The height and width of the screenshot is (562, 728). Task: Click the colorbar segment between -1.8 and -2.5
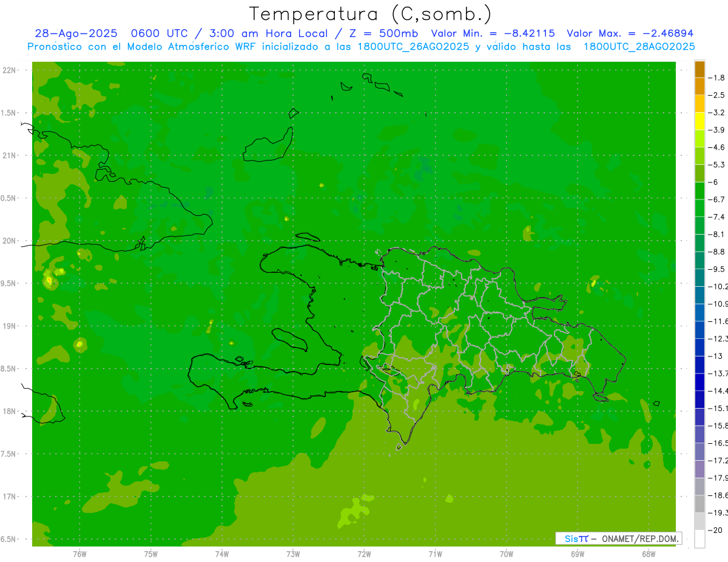click(699, 86)
